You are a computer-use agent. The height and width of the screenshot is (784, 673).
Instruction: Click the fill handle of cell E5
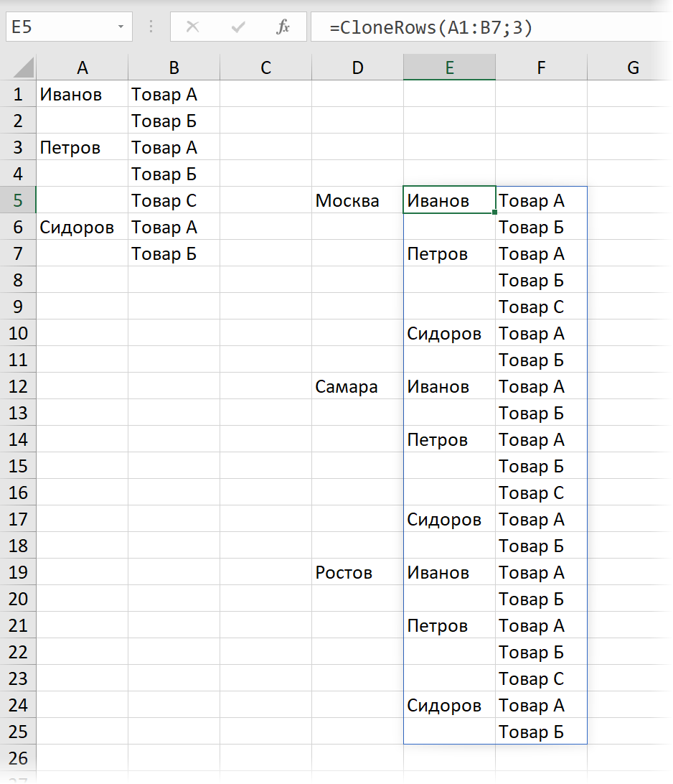[x=495, y=213]
